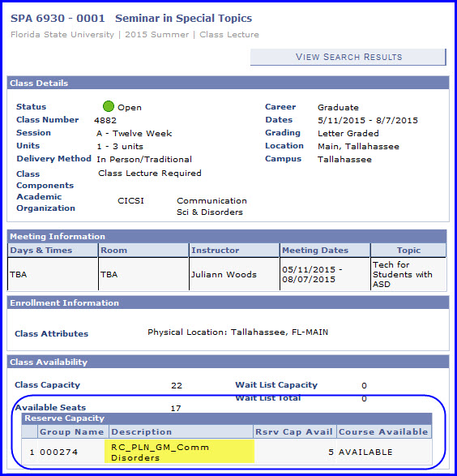457x476 pixels.
Task: Click the Enrollment Information section header
Action: click(x=228, y=302)
